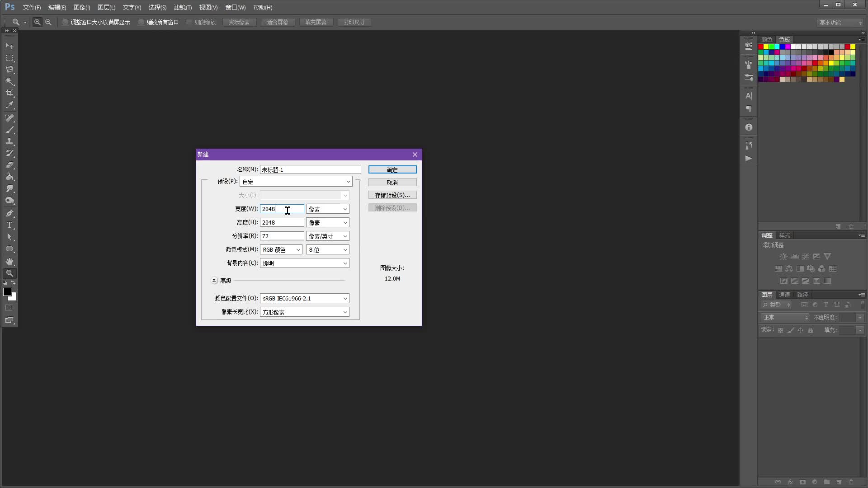Screen dimensions: 868x488
Task: Pick the red swatch in Swatches panel
Action: [x=761, y=47]
